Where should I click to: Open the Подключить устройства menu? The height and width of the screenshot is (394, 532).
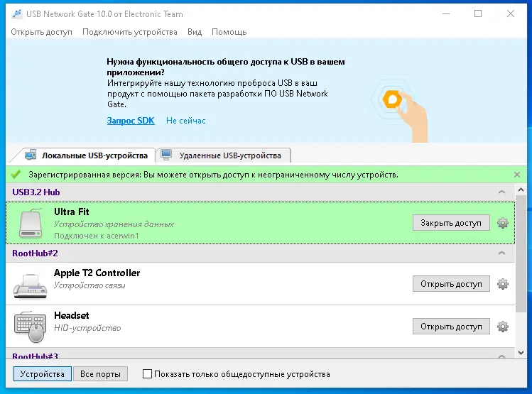129,32
